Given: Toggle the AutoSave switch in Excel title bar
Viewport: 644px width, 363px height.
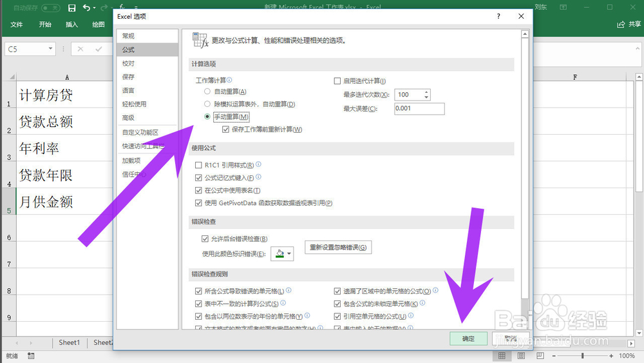Looking at the screenshot, I should (50, 8).
